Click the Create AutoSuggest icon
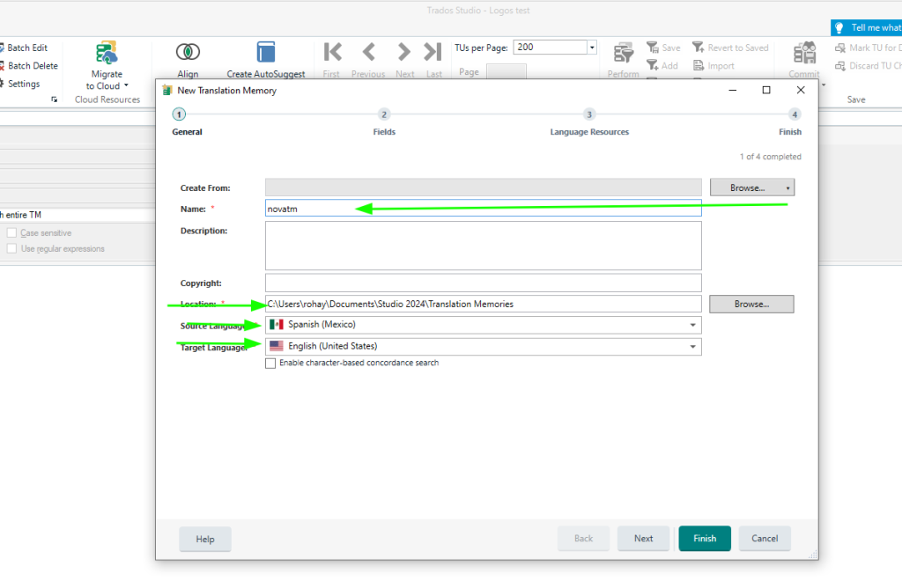 tap(266, 52)
